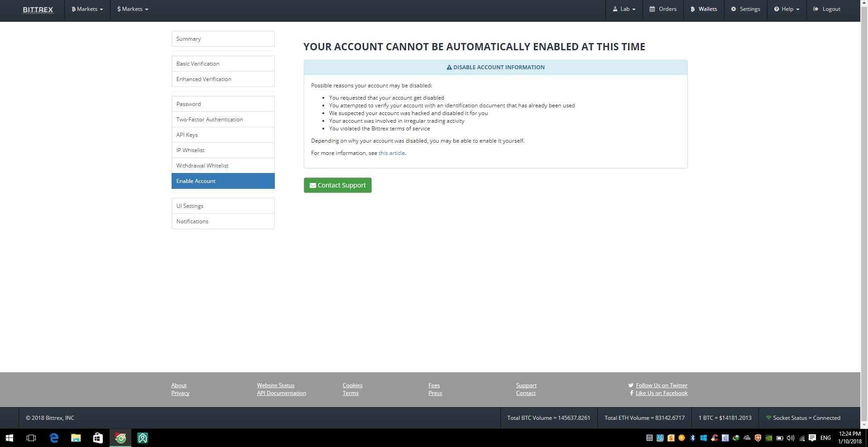Image resolution: width=868 pixels, height=447 pixels.
Task: Open Wallets from the top navigation
Action: [704, 9]
